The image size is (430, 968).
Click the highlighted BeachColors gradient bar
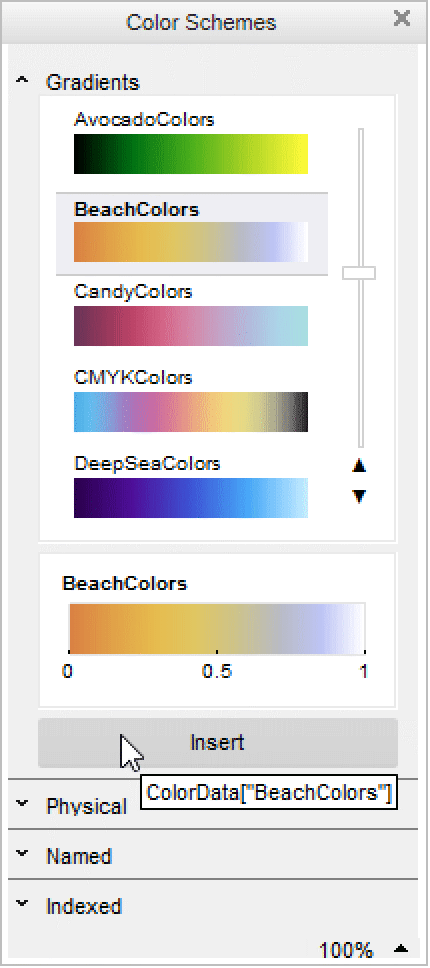191,242
